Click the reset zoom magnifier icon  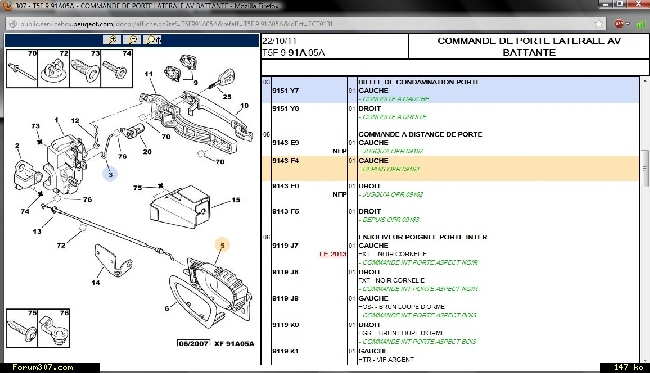click(x=152, y=39)
